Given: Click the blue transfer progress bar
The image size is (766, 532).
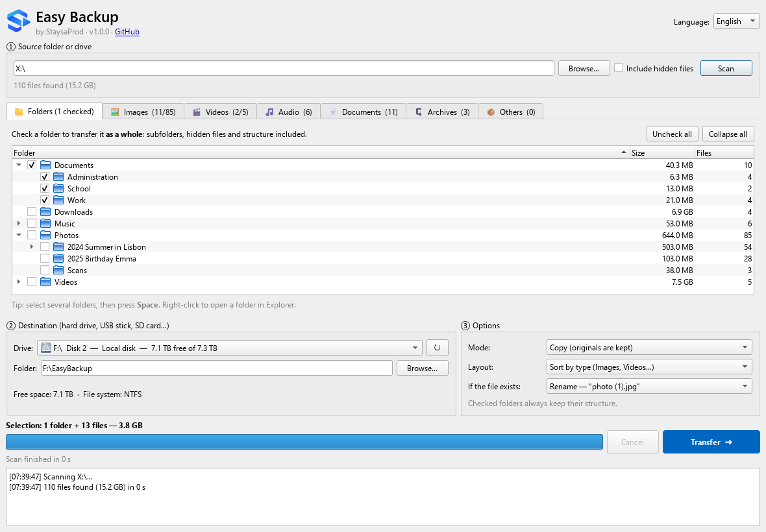Looking at the screenshot, I should [x=304, y=442].
